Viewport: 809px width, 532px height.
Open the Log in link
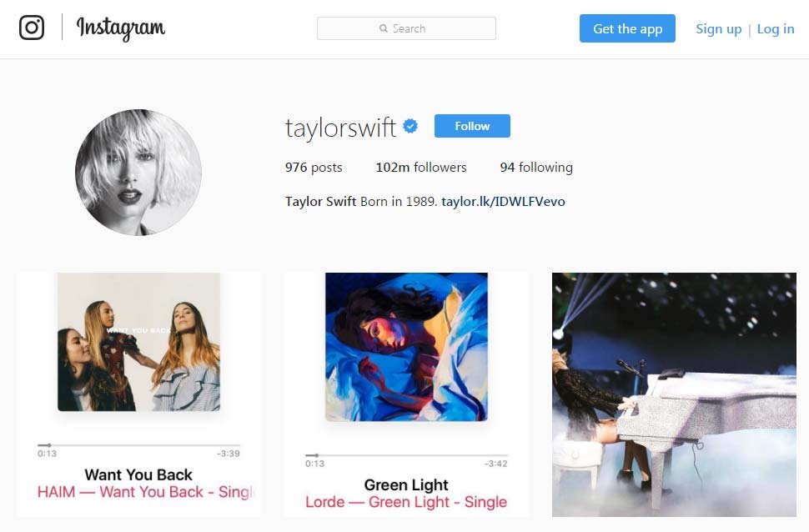[776, 29]
